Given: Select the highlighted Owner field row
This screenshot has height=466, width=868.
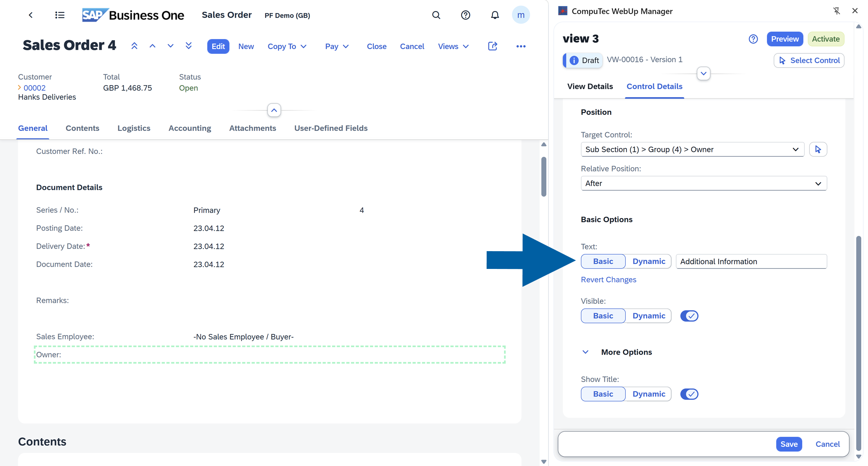Looking at the screenshot, I should pyautogui.click(x=270, y=355).
